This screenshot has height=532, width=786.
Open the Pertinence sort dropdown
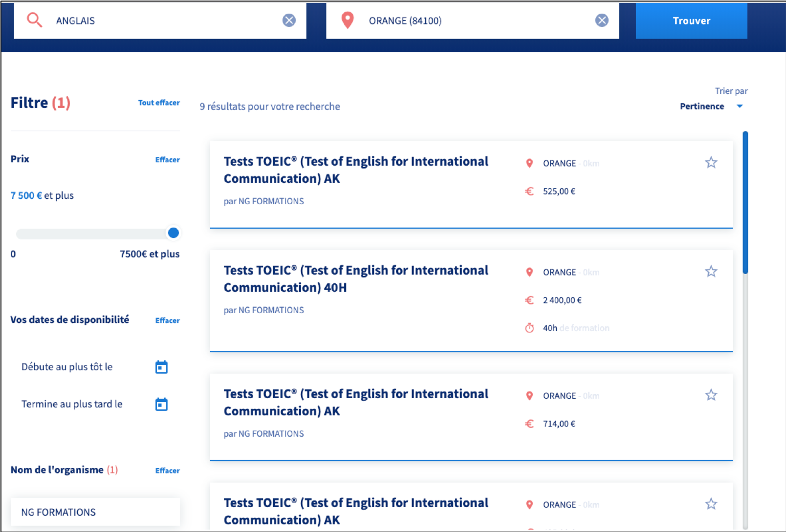tap(711, 106)
